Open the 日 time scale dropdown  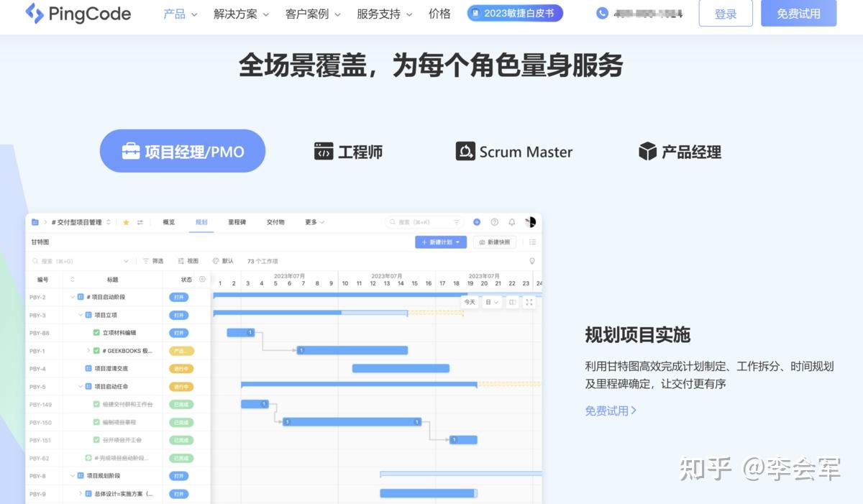click(x=492, y=302)
